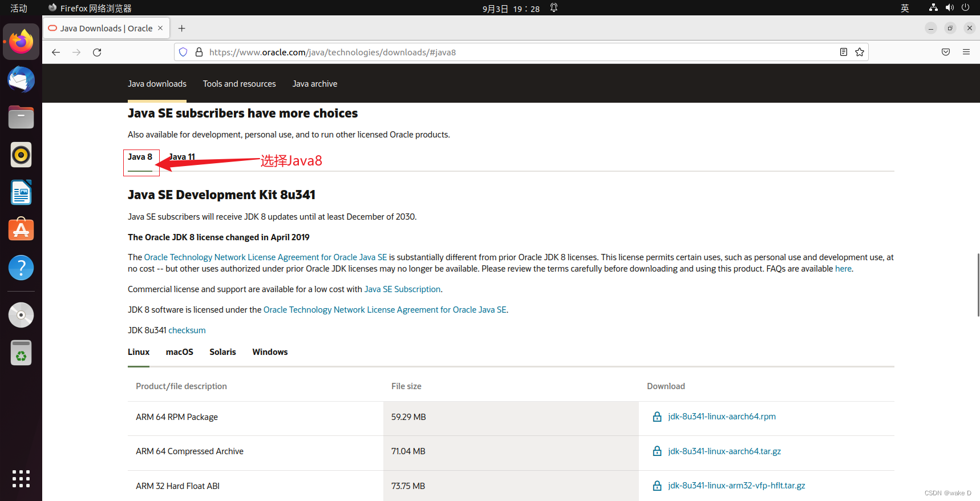Open the second OTN License Agreement link
The width and height of the screenshot is (980, 501).
coord(385,310)
